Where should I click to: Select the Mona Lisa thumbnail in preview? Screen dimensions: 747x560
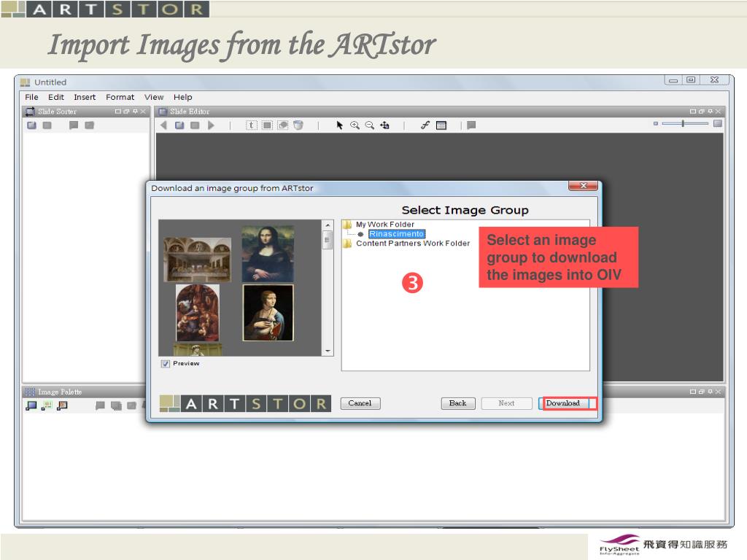click(x=268, y=254)
